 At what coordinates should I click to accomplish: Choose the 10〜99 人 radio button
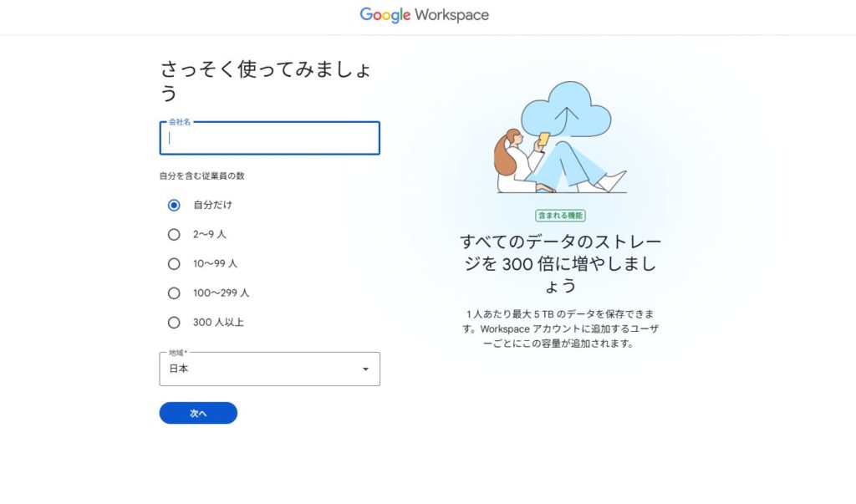(x=174, y=263)
